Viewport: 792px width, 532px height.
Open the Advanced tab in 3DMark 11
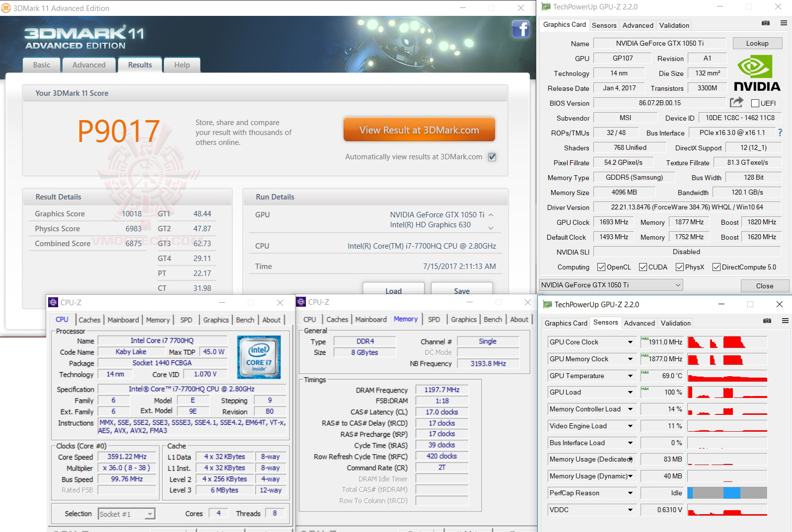tap(89, 65)
